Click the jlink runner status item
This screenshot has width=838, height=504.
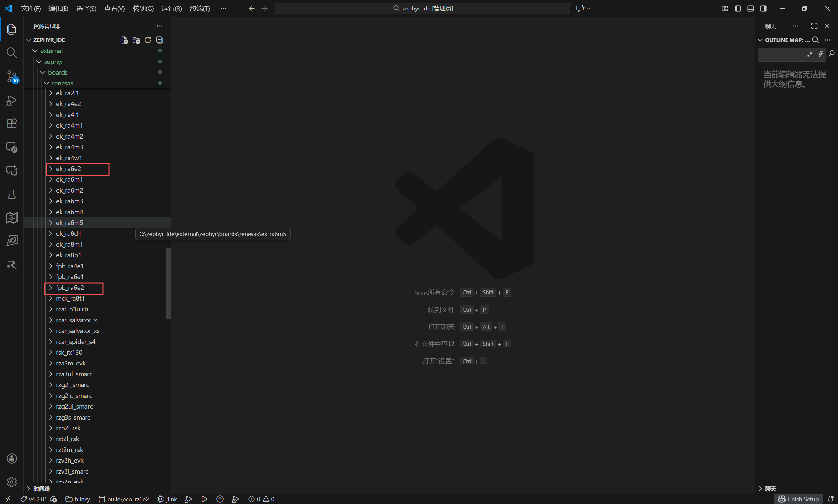tap(167, 499)
